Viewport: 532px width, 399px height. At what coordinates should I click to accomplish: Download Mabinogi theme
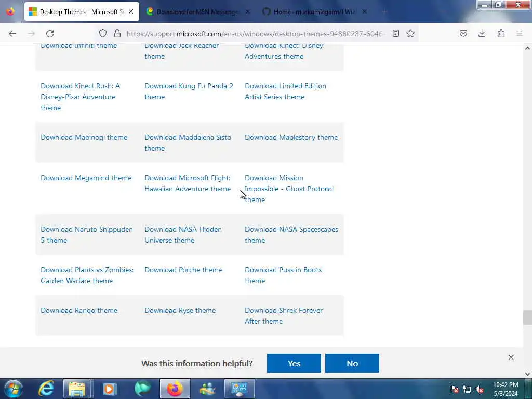pos(84,137)
